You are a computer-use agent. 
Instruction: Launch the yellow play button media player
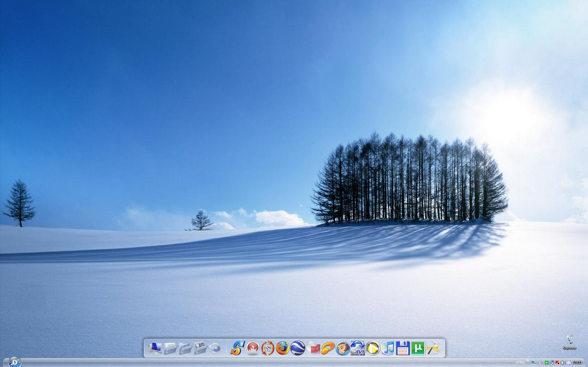pyautogui.click(x=372, y=348)
